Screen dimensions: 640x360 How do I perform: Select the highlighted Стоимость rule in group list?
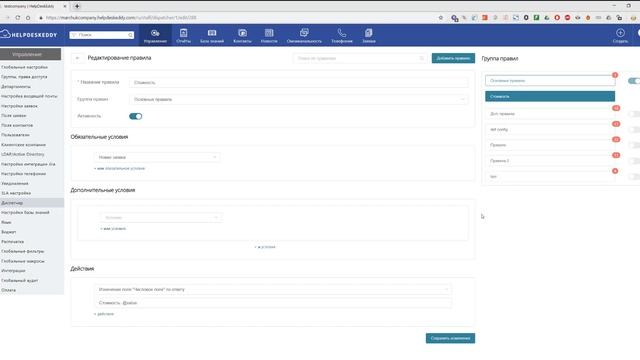550,96
